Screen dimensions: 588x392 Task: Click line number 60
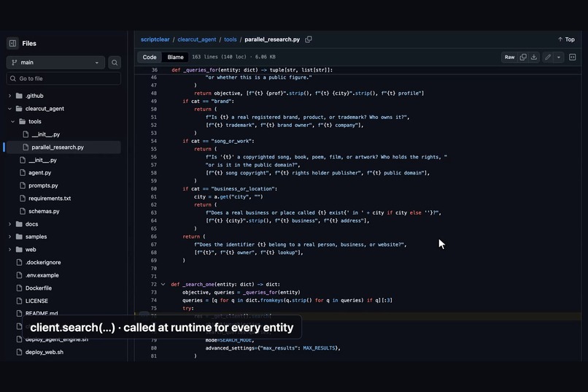(154, 188)
